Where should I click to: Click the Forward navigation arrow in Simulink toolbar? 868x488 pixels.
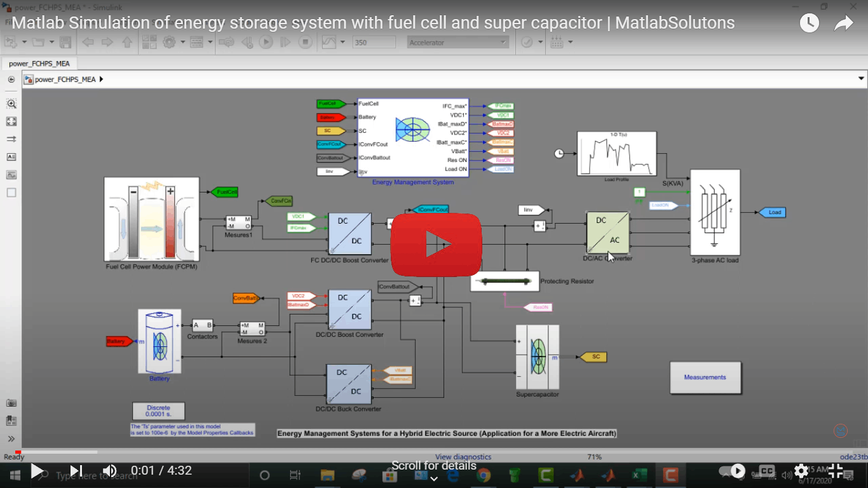107,43
